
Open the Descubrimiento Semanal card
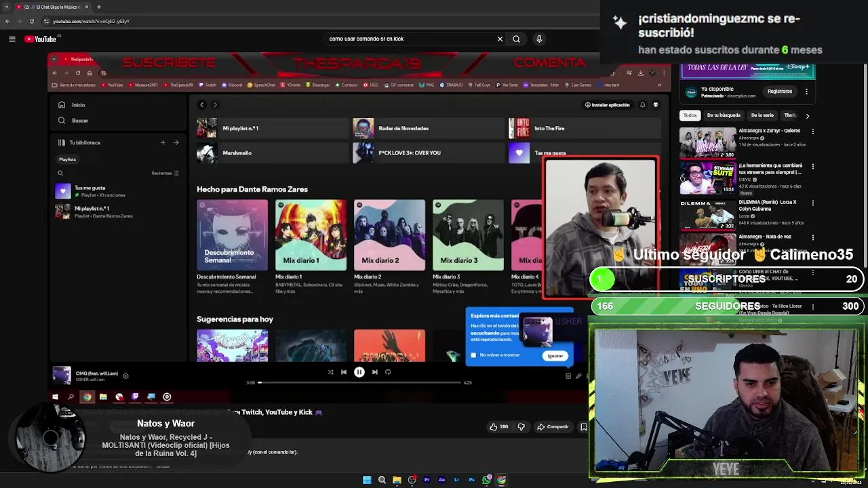233,246
